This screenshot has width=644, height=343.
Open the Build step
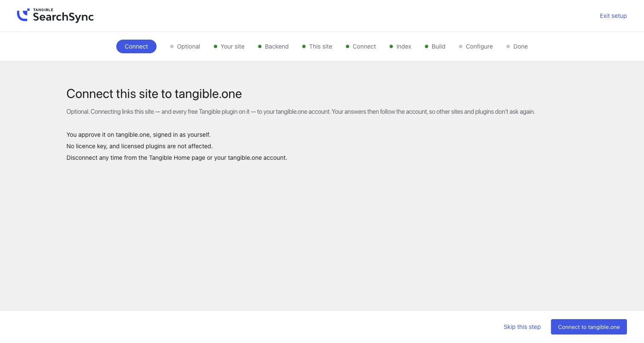point(435,46)
